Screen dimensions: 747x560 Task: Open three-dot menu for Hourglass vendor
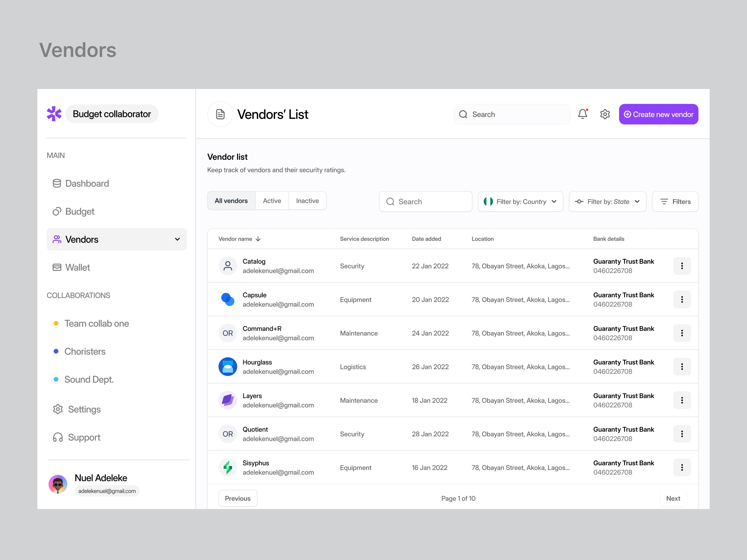tap(682, 366)
